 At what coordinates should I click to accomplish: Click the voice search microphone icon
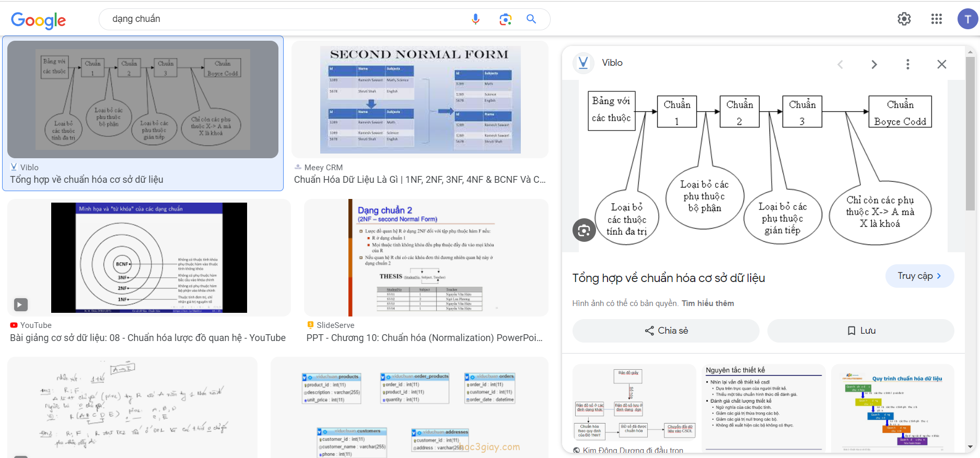pos(475,19)
